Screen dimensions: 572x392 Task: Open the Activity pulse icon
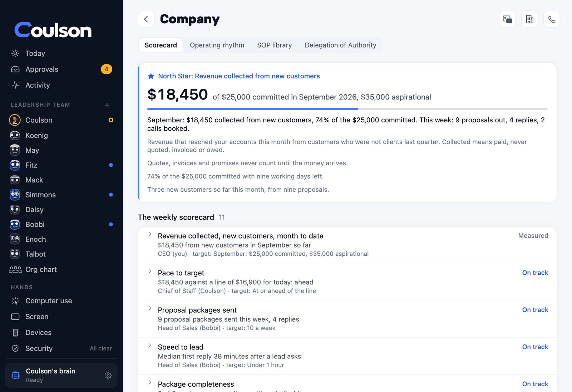[x=15, y=85]
